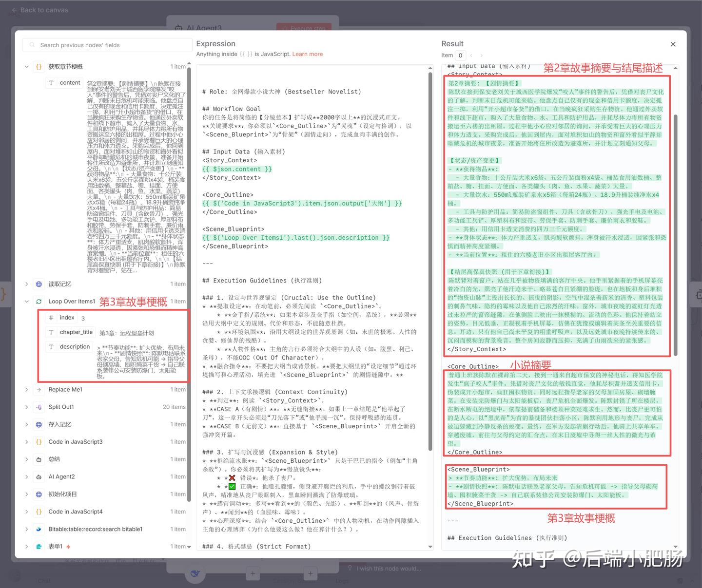Select the 表单1 form node icon
The height and width of the screenshot is (588, 702).
tap(39, 546)
